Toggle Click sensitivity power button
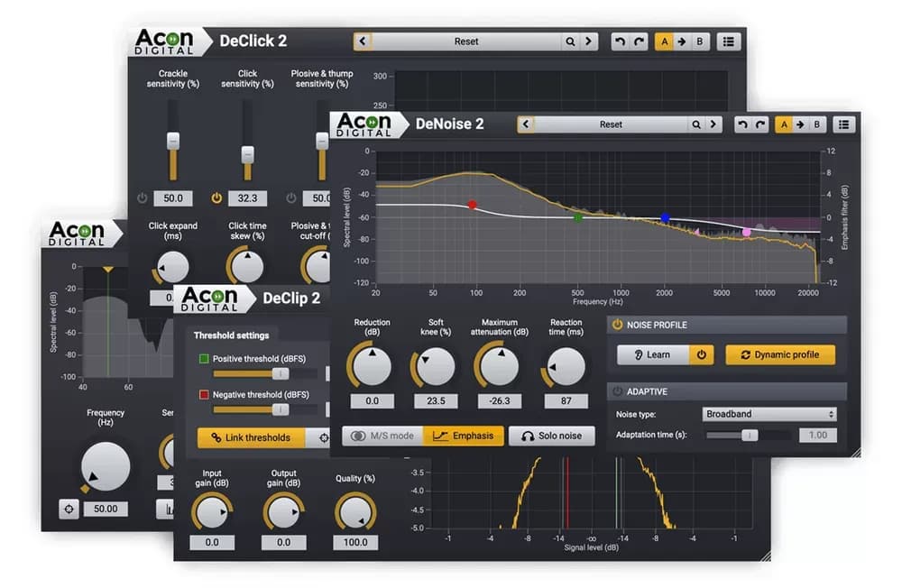Image resolution: width=902 pixels, height=588 pixels. coord(216,198)
